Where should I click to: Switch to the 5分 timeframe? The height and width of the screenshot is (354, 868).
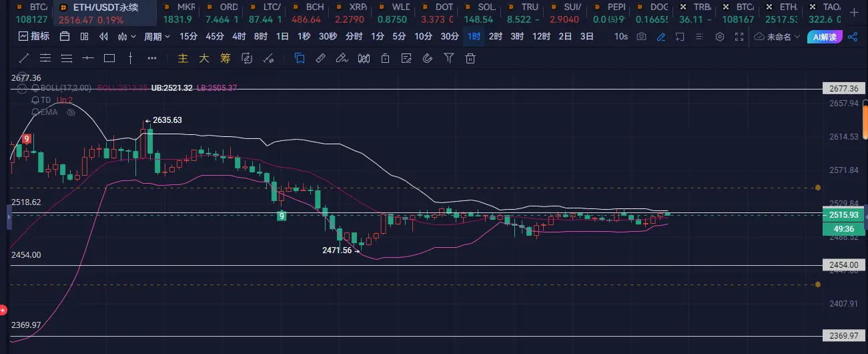click(399, 37)
